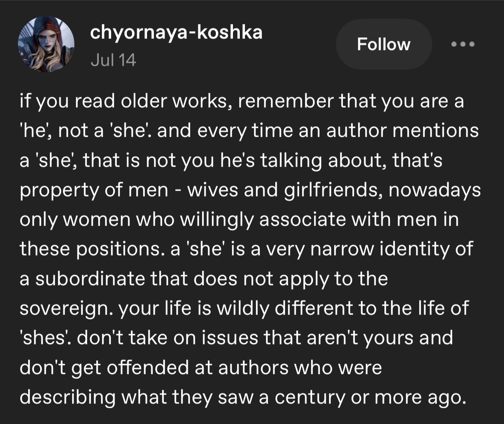The image size is (504, 424).
Task: Follow the chyornaya-koshka blog
Action: pyautogui.click(x=384, y=44)
